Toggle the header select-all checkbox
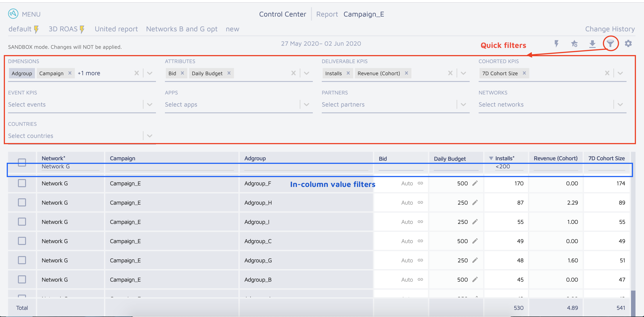The width and height of the screenshot is (644, 317). pyautogui.click(x=22, y=162)
